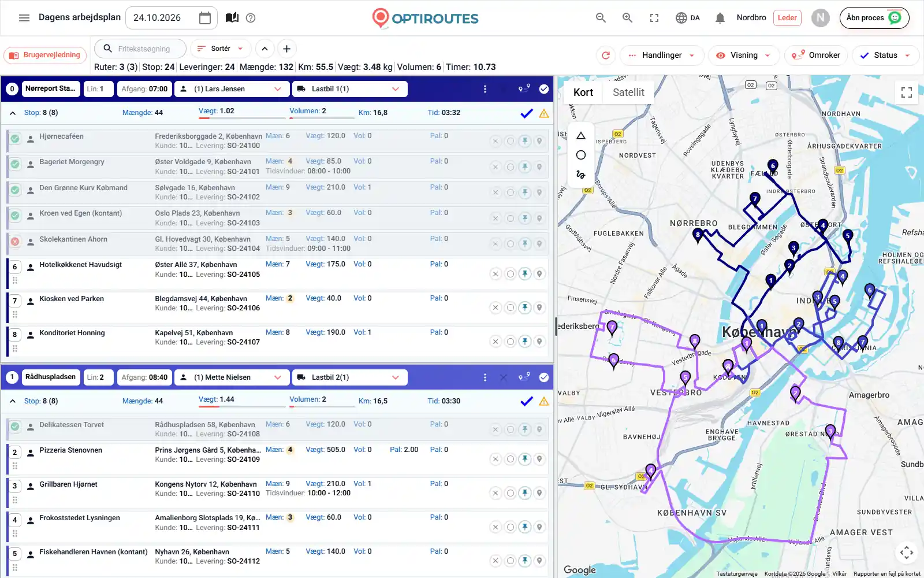The image size is (924, 578).
Task: Click the Leder role badge
Action: 787,18
